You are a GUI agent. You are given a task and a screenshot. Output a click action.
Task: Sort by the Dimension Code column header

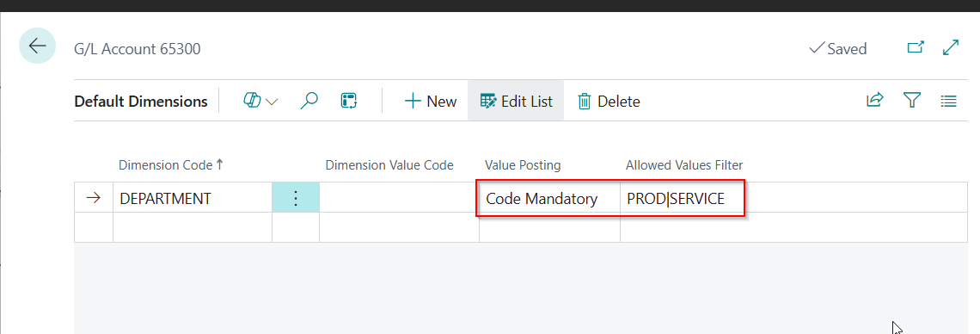click(170, 165)
